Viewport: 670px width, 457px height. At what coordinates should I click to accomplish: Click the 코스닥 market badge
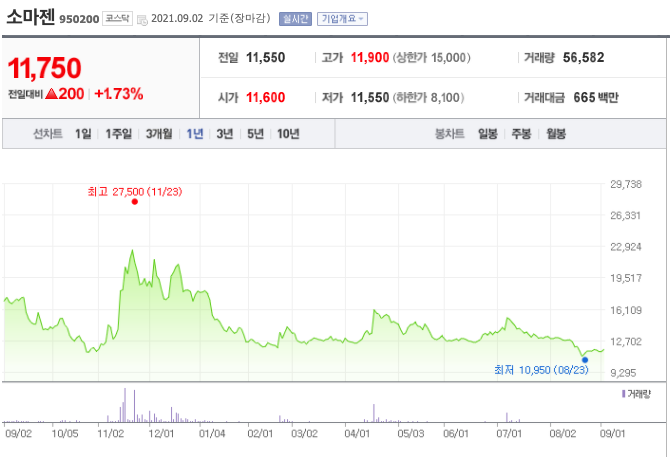pos(118,19)
